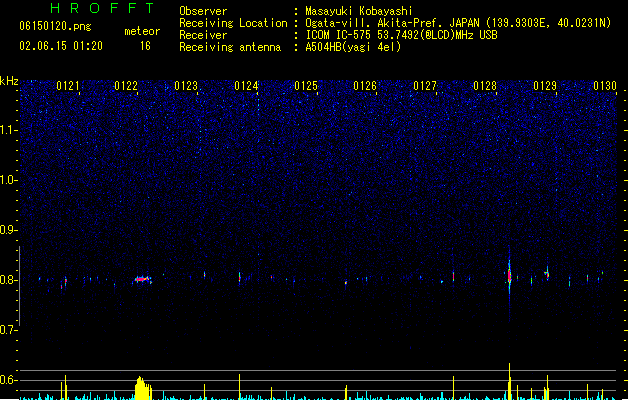Click the meteor count value 16

[145, 46]
